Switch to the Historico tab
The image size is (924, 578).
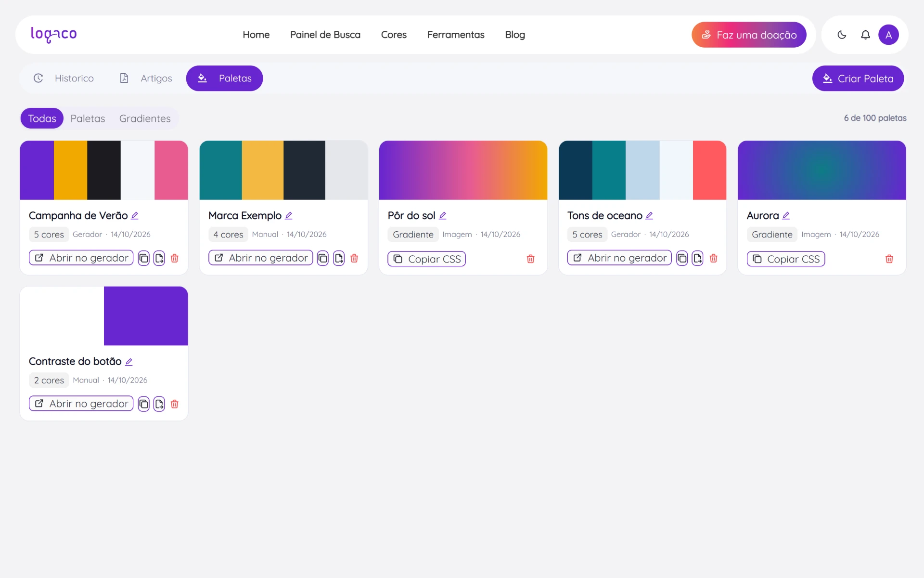(x=64, y=78)
